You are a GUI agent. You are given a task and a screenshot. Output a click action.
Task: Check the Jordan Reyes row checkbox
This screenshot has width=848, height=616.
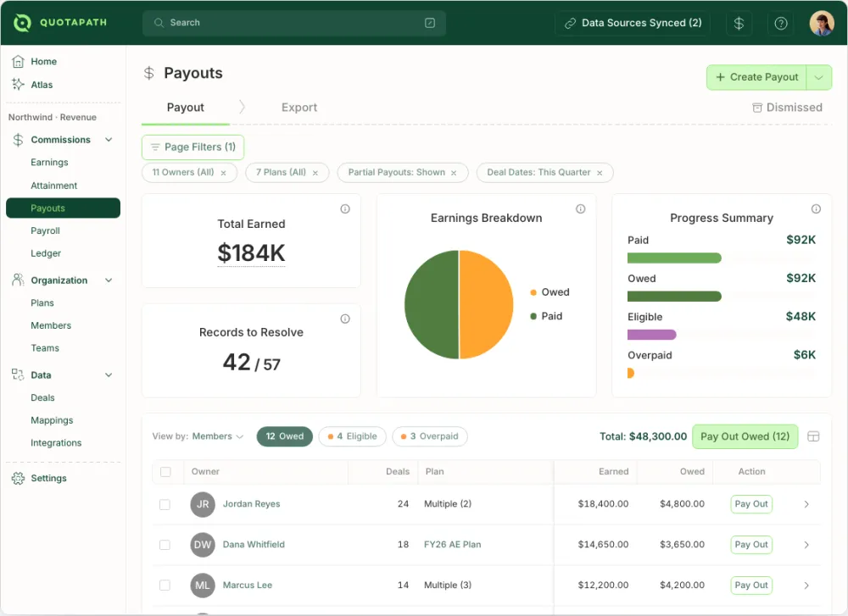[x=165, y=504]
